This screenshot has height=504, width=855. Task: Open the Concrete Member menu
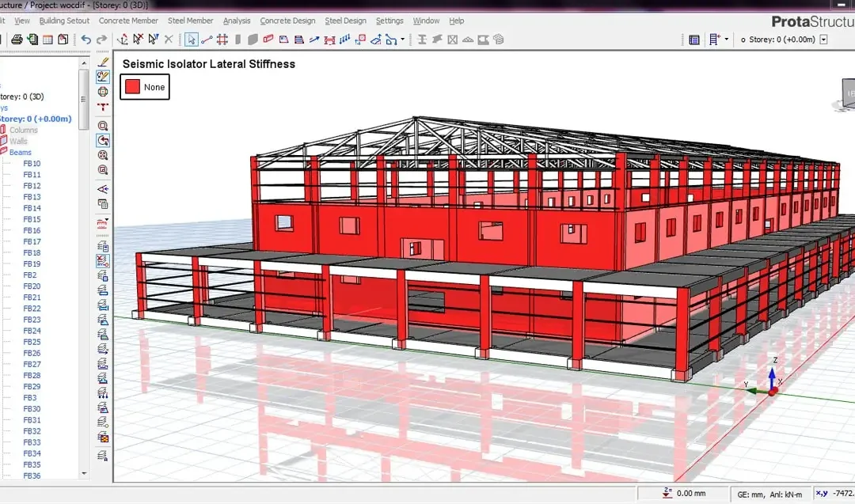point(128,21)
